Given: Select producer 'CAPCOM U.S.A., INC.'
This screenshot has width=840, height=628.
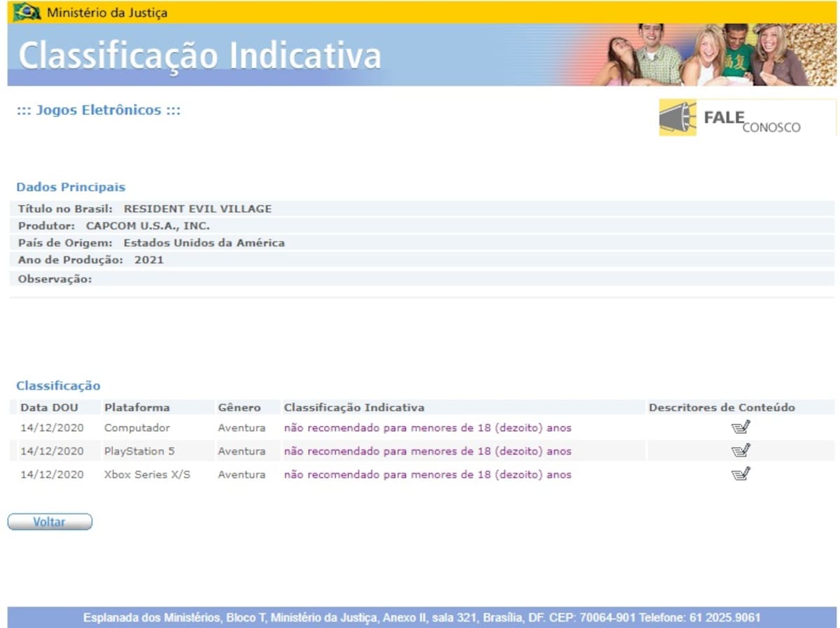Looking at the screenshot, I should (x=148, y=226).
